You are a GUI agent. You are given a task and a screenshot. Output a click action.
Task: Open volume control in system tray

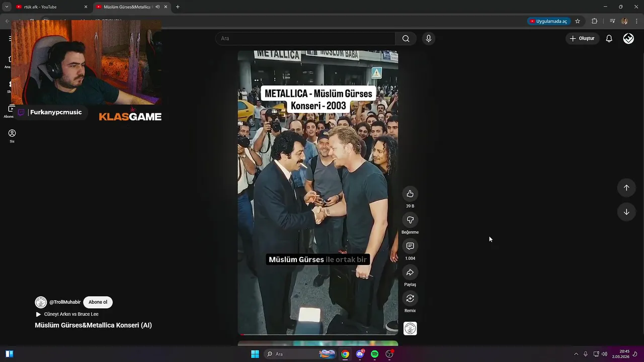tap(604, 354)
